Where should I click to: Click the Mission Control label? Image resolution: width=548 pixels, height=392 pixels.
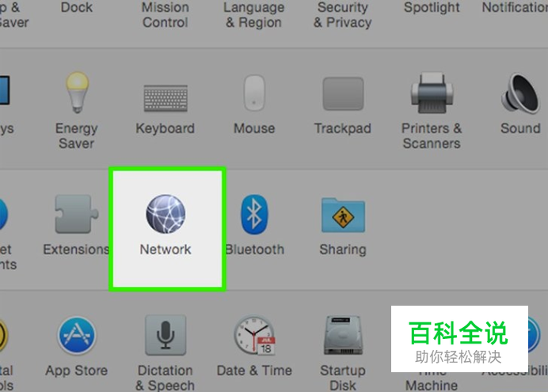click(x=166, y=15)
